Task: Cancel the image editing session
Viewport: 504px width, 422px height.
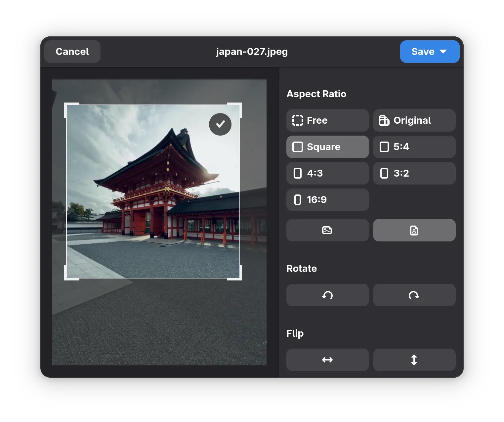Action: [72, 52]
